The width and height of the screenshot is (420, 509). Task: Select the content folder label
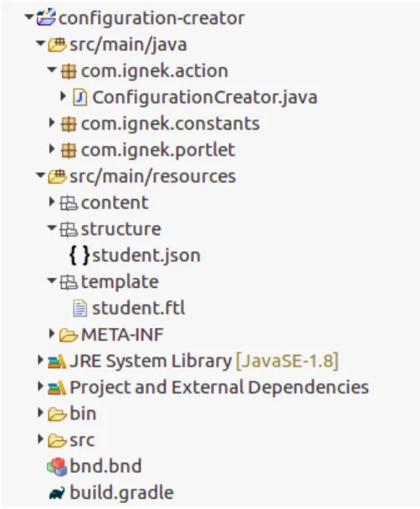115,203
